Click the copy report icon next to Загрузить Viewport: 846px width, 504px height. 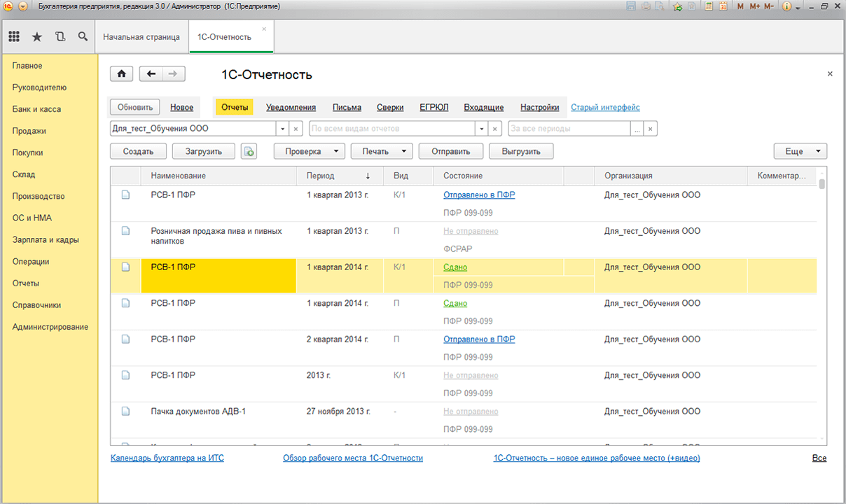click(x=249, y=151)
